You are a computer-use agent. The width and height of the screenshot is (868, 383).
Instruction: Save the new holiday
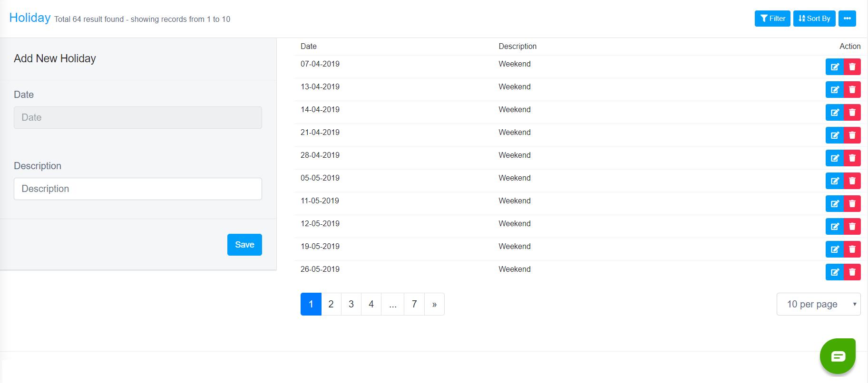[x=244, y=245]
